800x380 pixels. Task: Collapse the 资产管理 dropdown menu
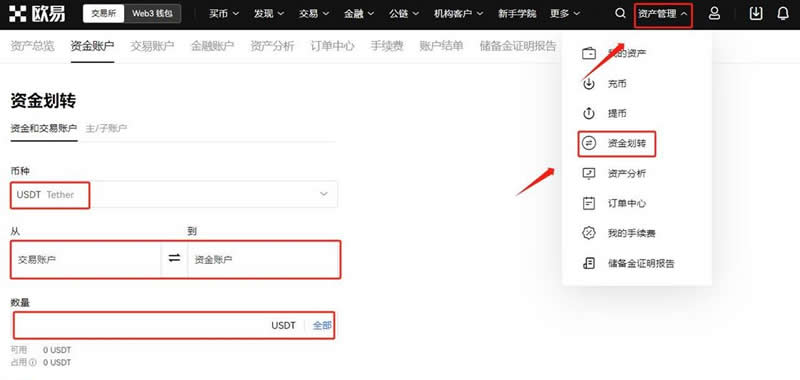click(x=663, y=14)
